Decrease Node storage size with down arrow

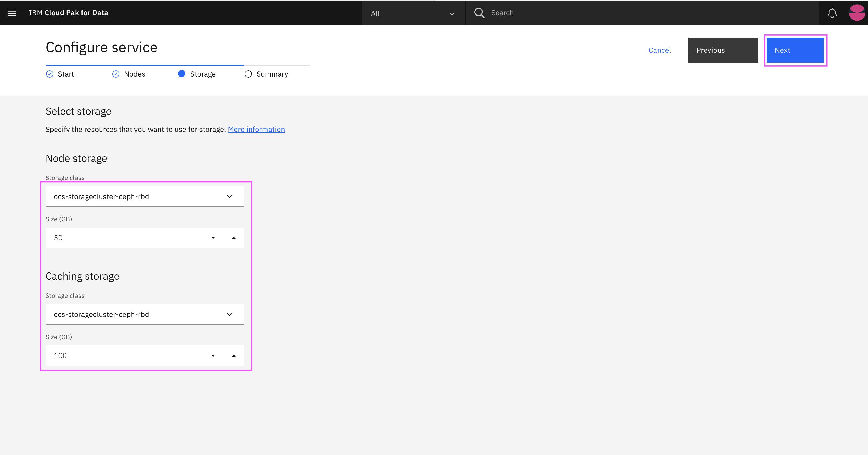(213, 238)
